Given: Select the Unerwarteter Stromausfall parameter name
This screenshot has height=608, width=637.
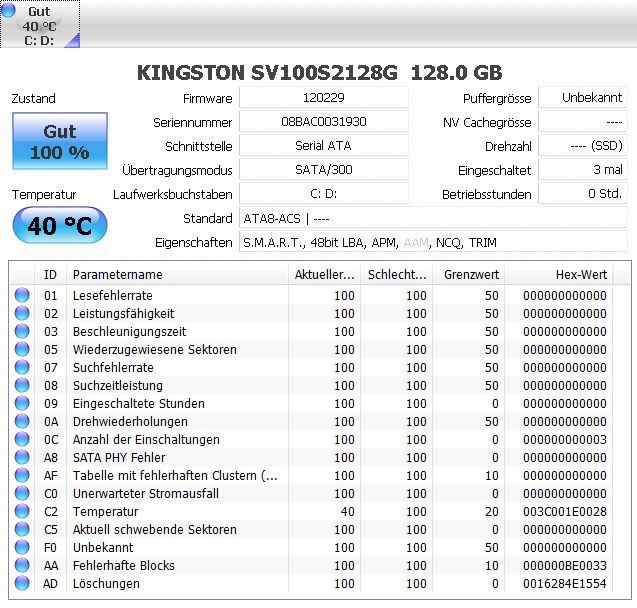Looking at the screenshot, I should [146, 493].
